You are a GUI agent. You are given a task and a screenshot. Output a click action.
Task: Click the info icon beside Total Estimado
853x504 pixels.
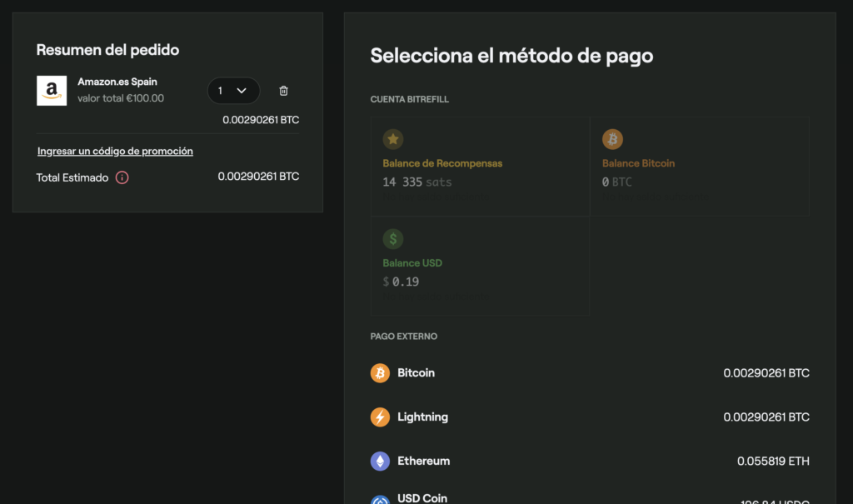[x=122, y=177]
